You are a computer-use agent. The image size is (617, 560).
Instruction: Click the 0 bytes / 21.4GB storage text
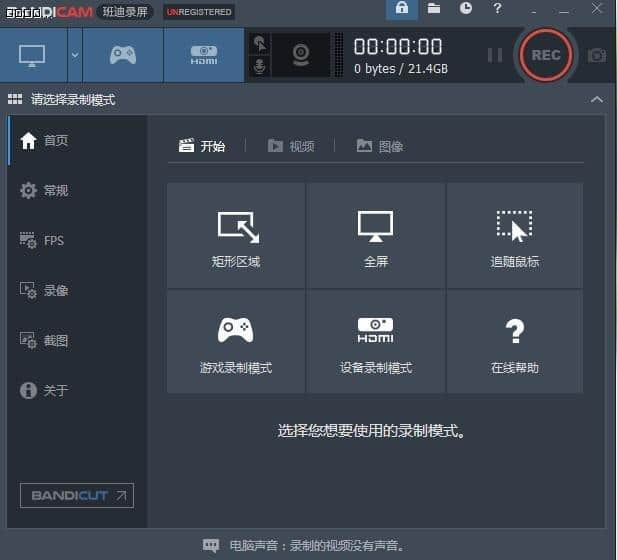pyautogui.click(x=401, y=69)
